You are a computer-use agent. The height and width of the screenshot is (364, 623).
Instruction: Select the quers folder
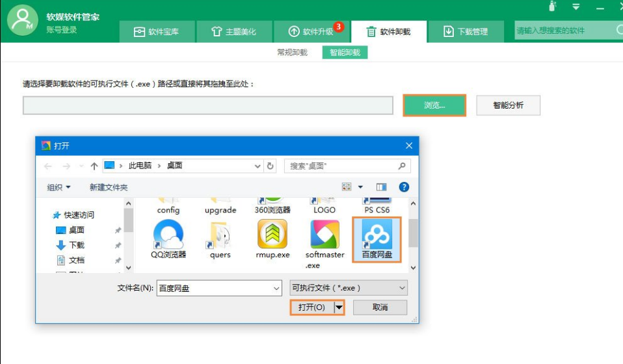[220, 239]
